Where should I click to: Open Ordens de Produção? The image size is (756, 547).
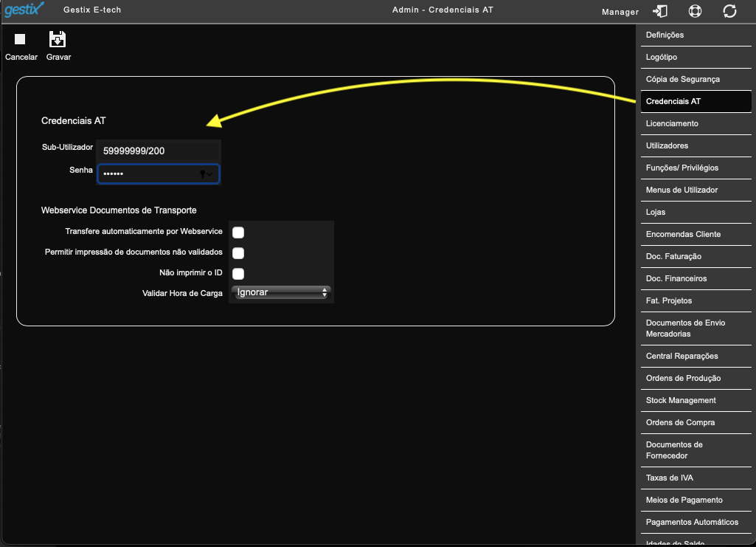(696, 379)
